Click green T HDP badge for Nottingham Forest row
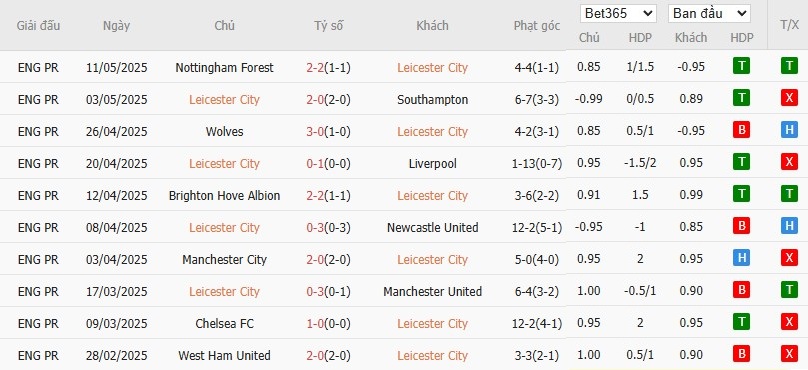This screenshot has width=808, height=370. [741, 66]
